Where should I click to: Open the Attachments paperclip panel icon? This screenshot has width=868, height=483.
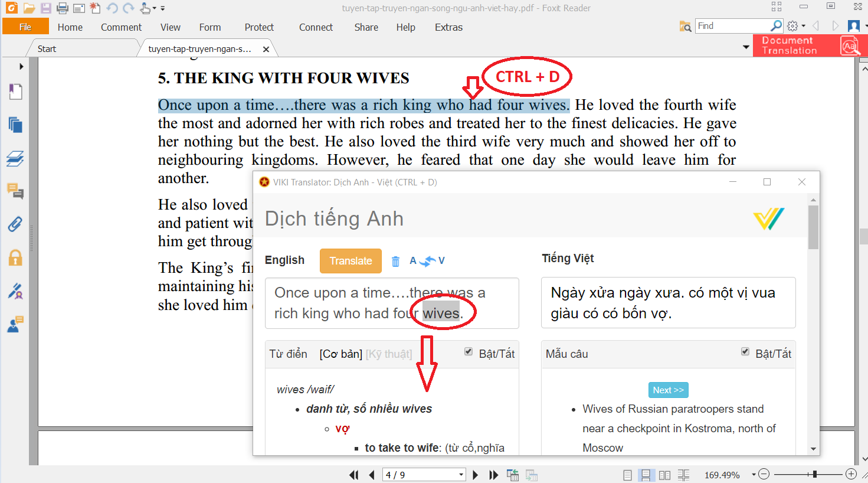click(x=15, y=223)
